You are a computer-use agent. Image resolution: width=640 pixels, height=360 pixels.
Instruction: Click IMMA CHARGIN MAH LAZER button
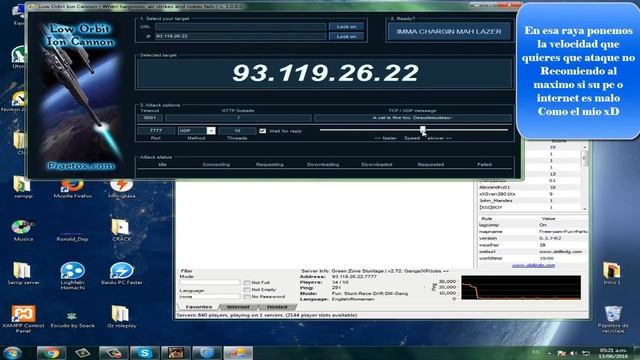[449, 31]
